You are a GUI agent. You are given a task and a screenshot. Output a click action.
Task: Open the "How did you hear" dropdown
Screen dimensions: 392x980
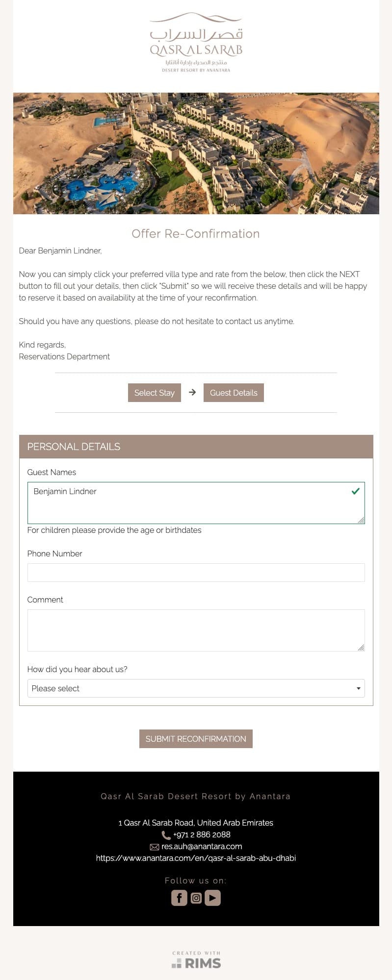click(196, 688)
